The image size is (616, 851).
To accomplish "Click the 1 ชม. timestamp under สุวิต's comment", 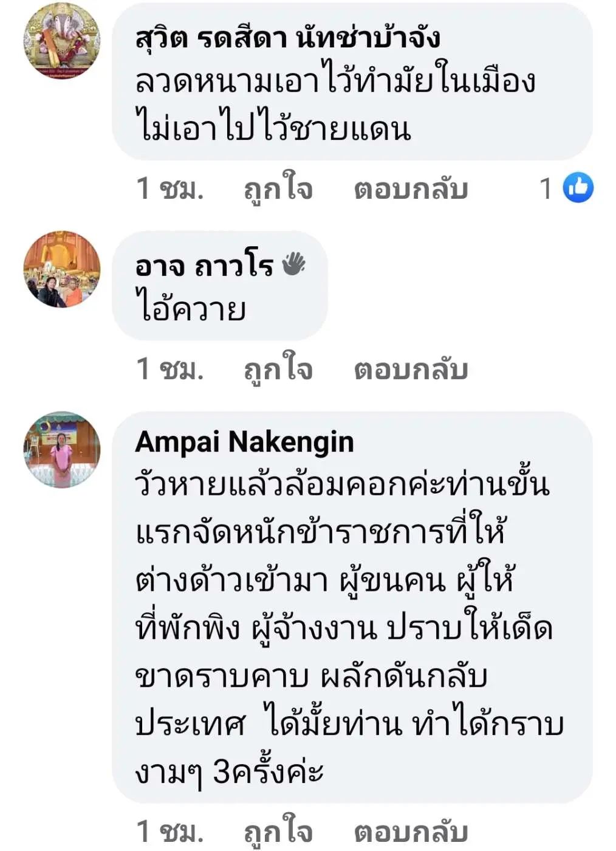I will click(x=170, y=188).
